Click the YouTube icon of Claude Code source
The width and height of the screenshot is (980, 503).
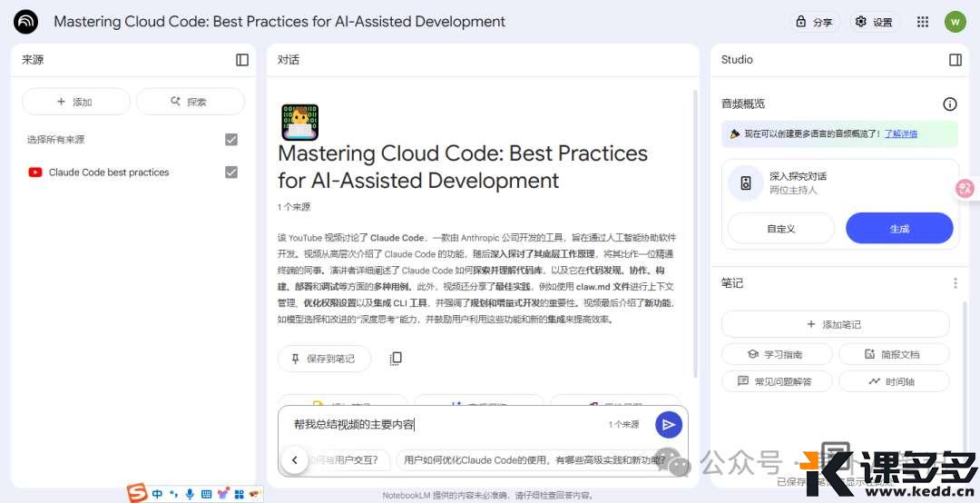35,172
